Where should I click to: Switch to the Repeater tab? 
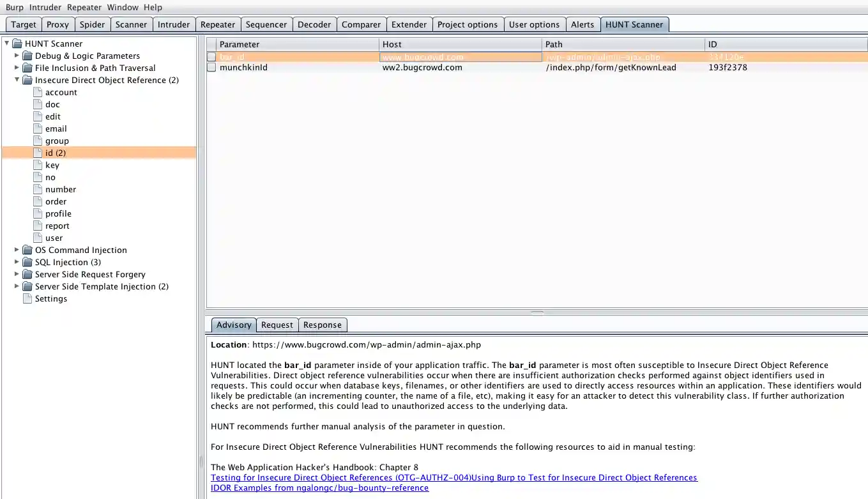[218, 24]
